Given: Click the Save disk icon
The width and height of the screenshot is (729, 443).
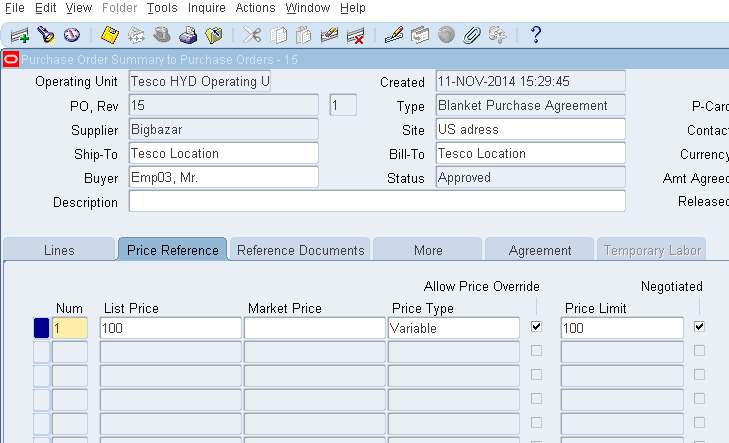Looking at the screenshot, I should [x=110, y=35].
